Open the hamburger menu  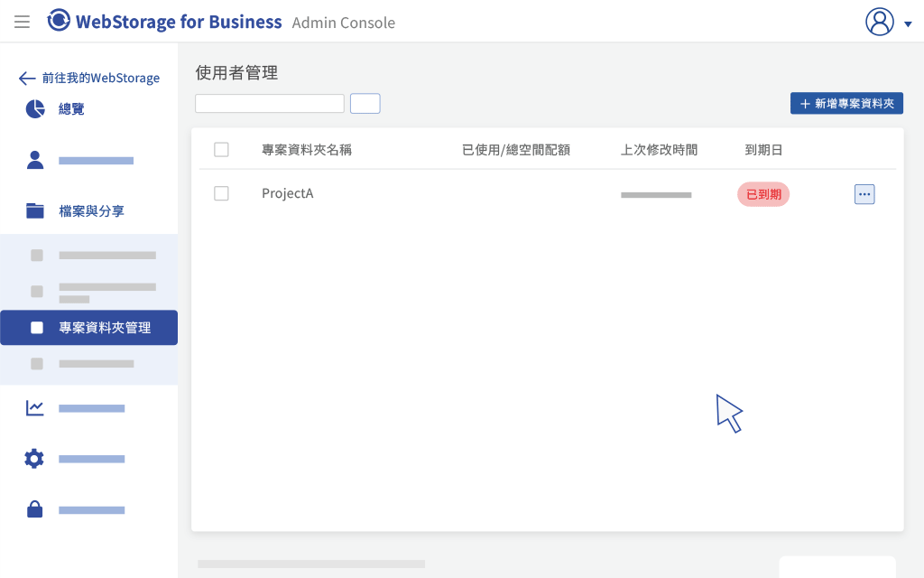(22, 22)
